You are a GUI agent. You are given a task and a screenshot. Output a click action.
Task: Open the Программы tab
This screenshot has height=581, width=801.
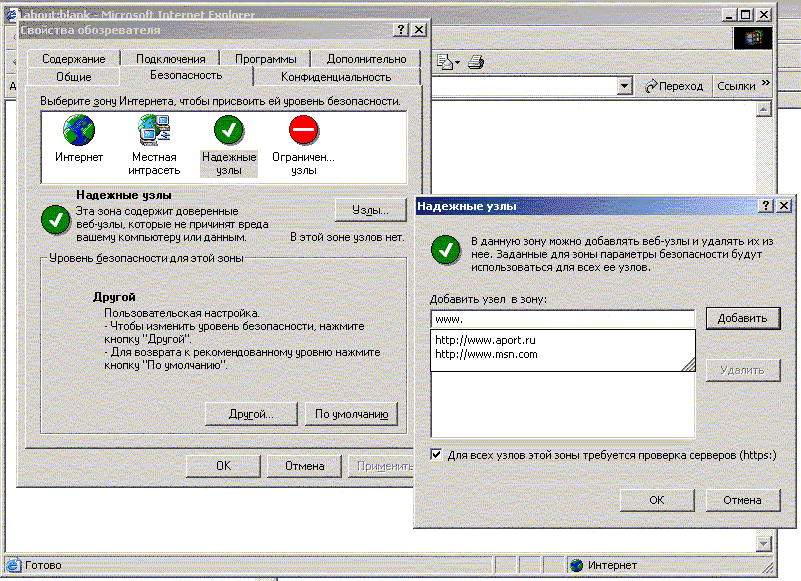point(265,59)
